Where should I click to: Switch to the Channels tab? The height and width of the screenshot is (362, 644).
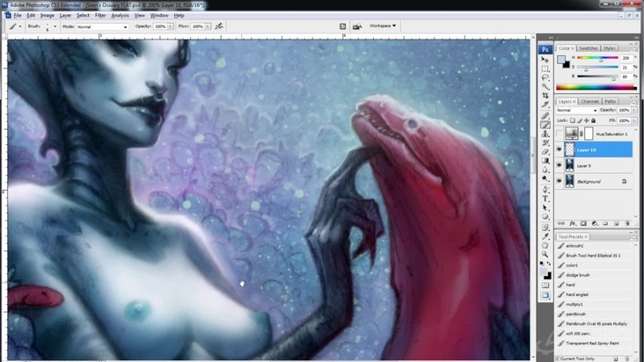tap(589, 101)
